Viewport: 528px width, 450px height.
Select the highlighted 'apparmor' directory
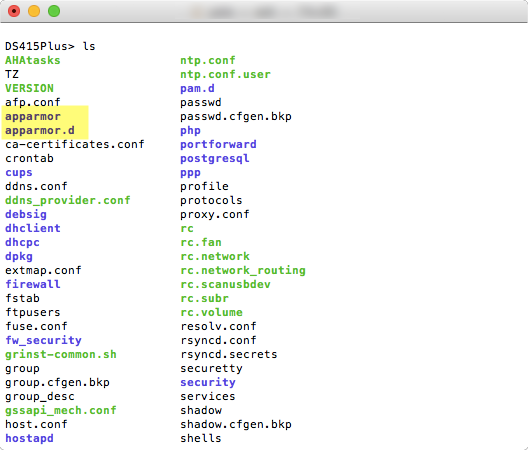pos(33,116)
